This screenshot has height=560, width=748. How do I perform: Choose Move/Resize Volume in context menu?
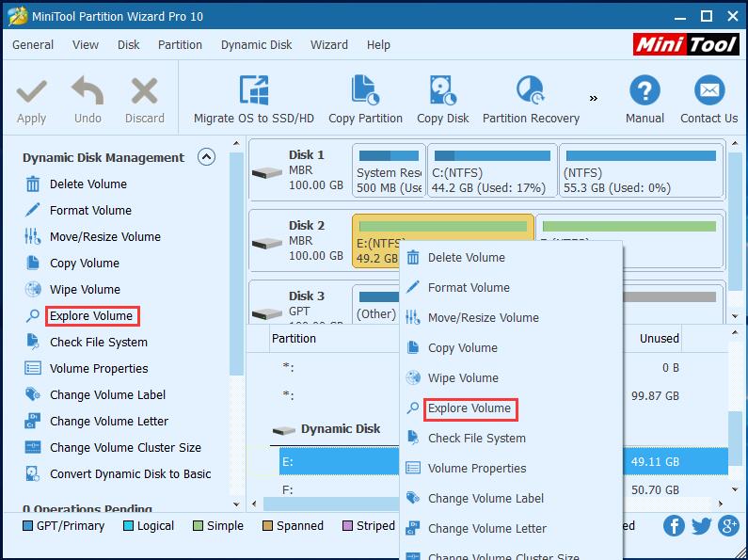coord(511,318)
